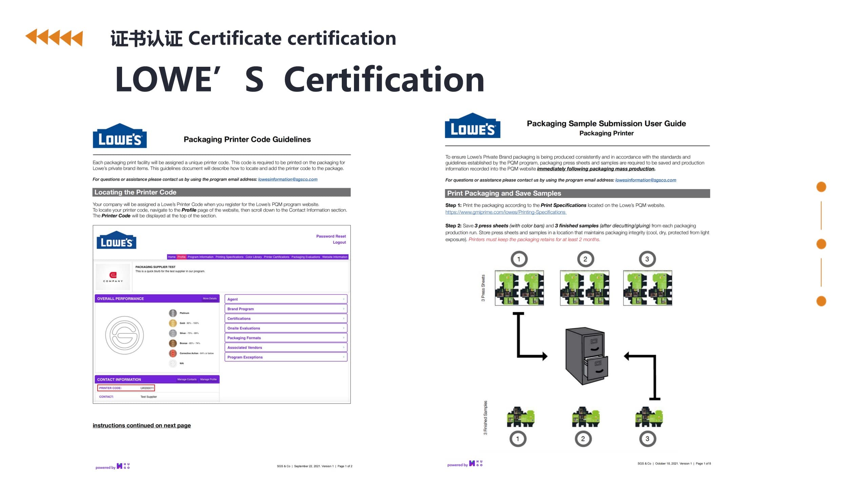Expand the Onsite Evaluations section
The width and height of the screenshot is (868, 488).
[x=286, y=328]
